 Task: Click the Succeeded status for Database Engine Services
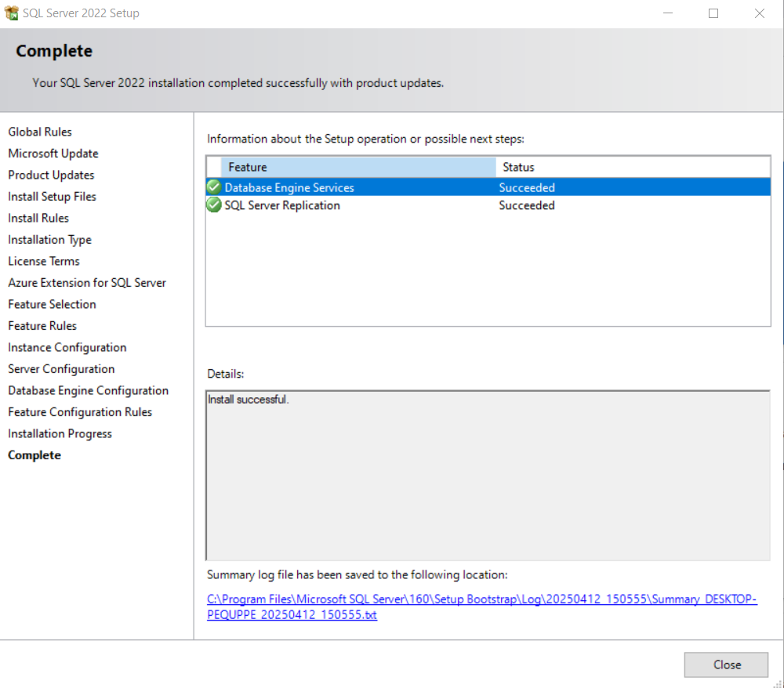pyautogui.click(x=527, y=187)
